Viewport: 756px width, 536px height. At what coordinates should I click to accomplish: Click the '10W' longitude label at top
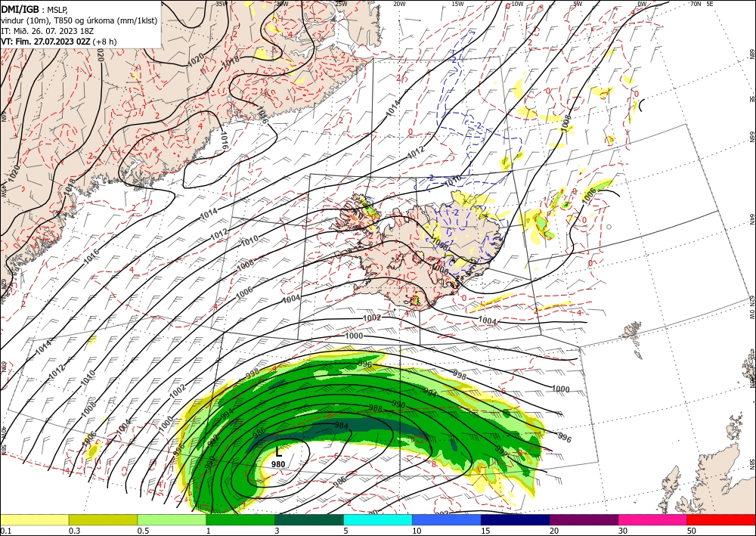tap(517, 4)
